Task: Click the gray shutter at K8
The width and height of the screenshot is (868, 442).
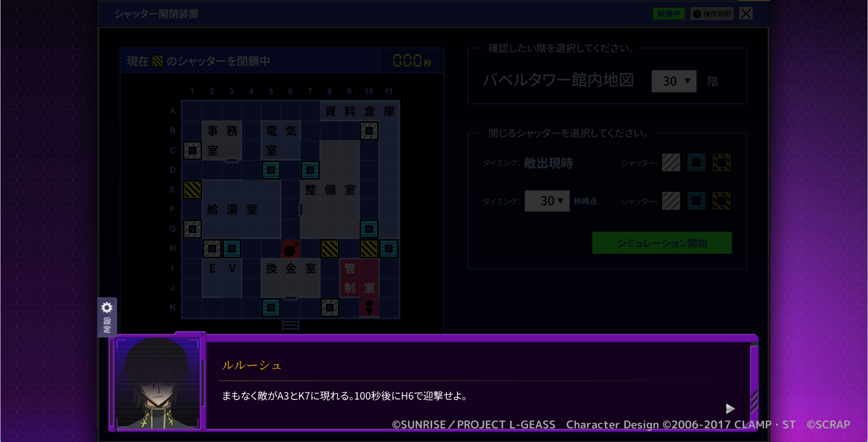Action: click(330, 308)
